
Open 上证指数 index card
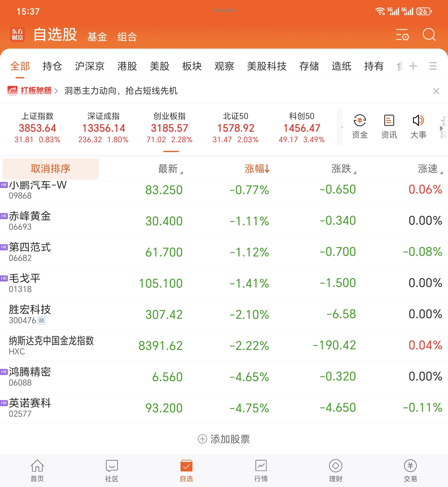[x=37, y=128]
